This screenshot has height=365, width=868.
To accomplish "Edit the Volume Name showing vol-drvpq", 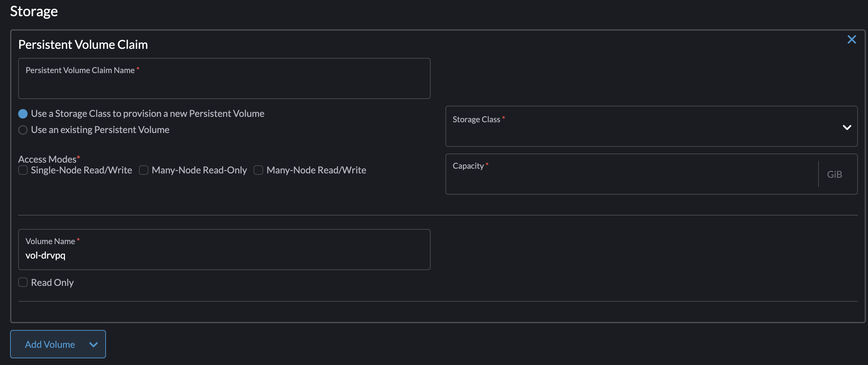I will [x=224, y=255].
